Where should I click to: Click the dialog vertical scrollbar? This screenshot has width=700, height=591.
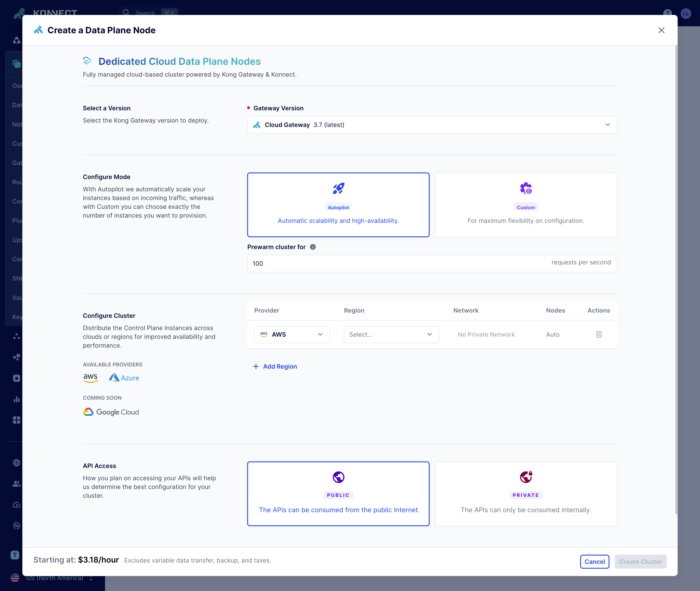pyautogui.click(x=676, y=280)
